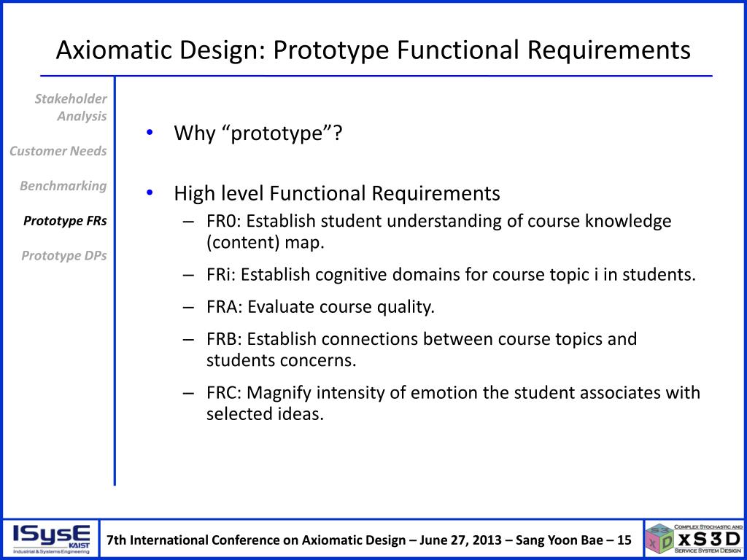
Task: Click the slide title Axiomatic Design: Prototype Functional Requirements
Action: [373, 50]
